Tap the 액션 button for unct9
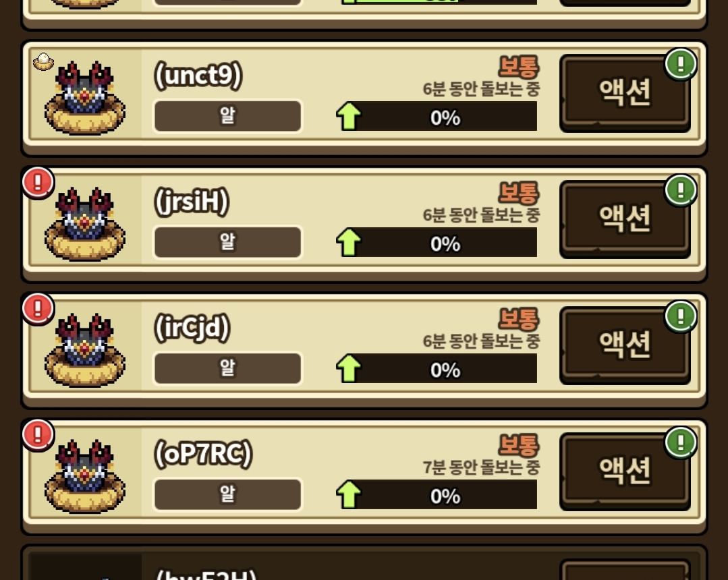This screenshot has height=580, width=728. tap(625, 93)
